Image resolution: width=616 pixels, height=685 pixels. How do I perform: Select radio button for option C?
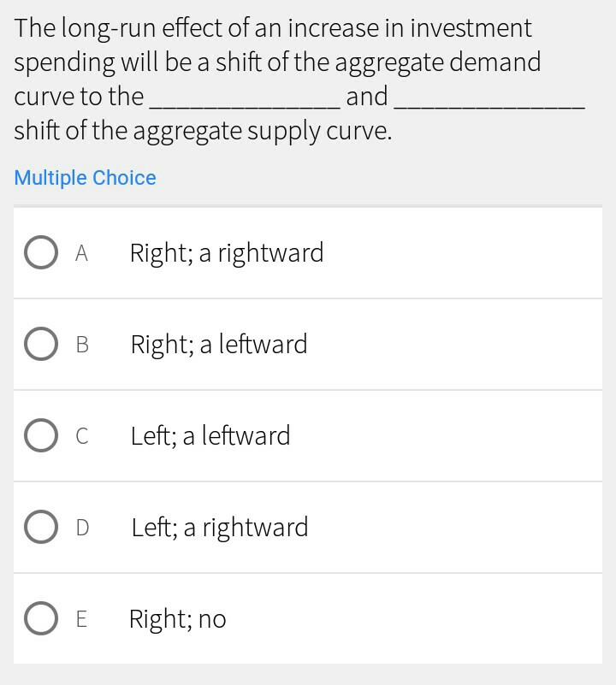pos(40,435)
